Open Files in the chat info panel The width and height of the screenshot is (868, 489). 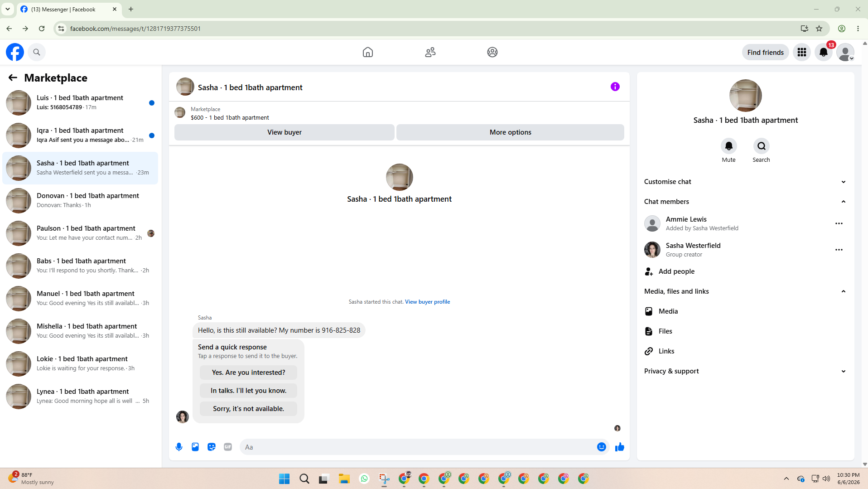click(x=745, y=331)
